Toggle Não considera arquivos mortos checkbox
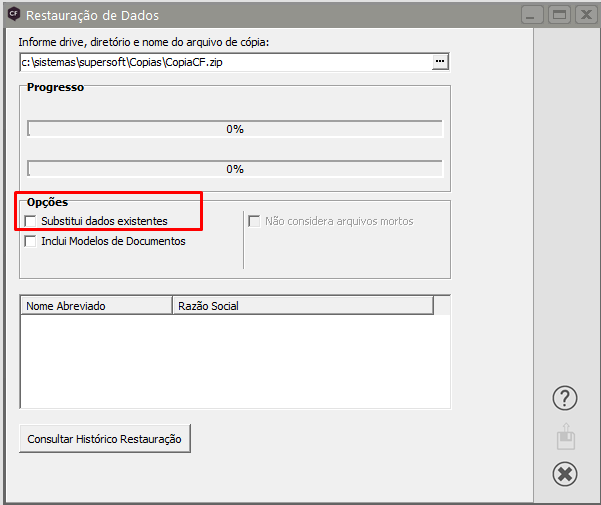 [255, 221]
